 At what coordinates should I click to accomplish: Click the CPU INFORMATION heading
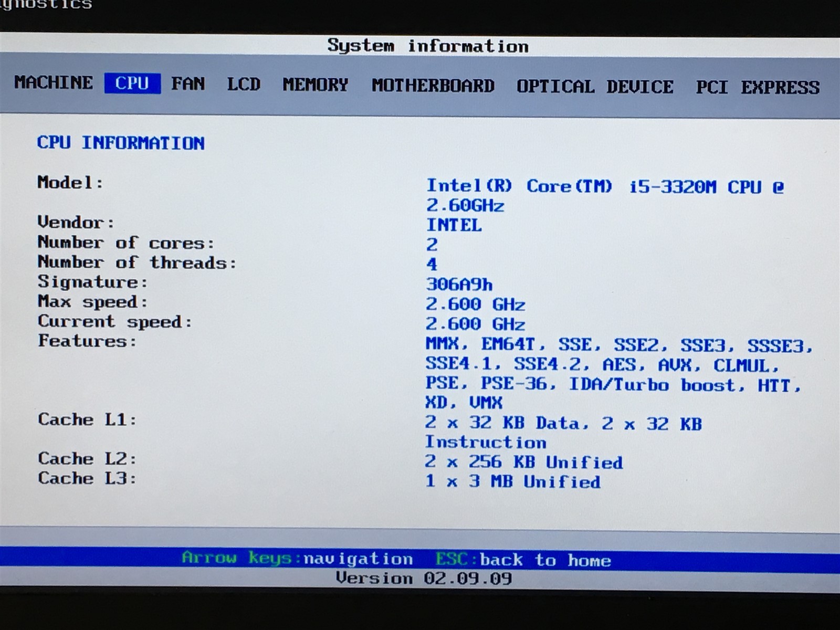(121, 142)
